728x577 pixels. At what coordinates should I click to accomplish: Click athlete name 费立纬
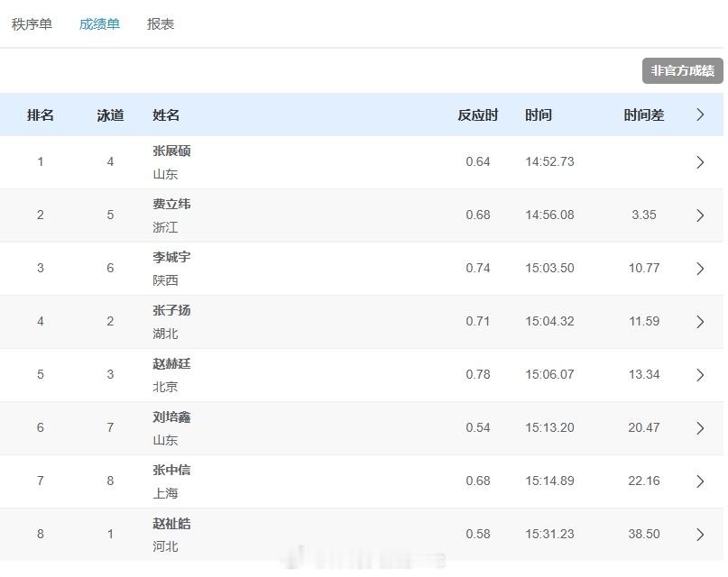coord(171,204)
